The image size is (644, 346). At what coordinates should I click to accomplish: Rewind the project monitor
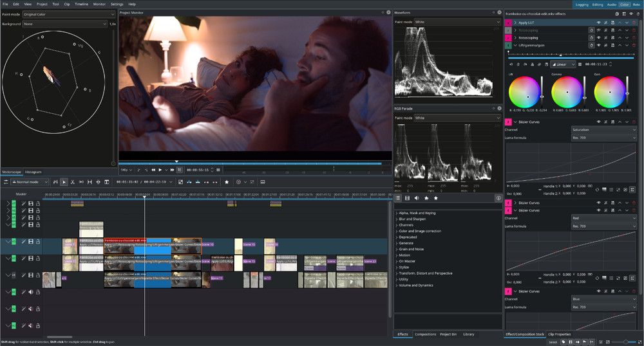pos(153,170)
